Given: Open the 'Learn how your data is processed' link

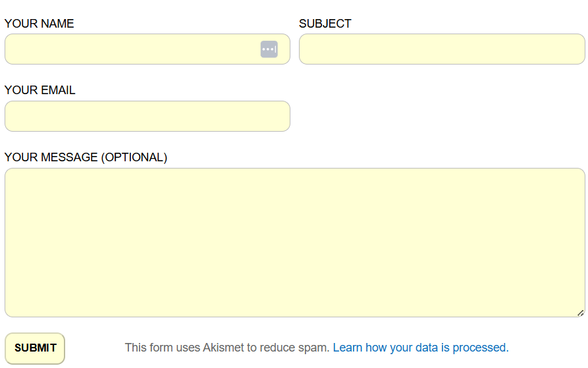Looking at the screenshot, I should (x=421, y=348).
